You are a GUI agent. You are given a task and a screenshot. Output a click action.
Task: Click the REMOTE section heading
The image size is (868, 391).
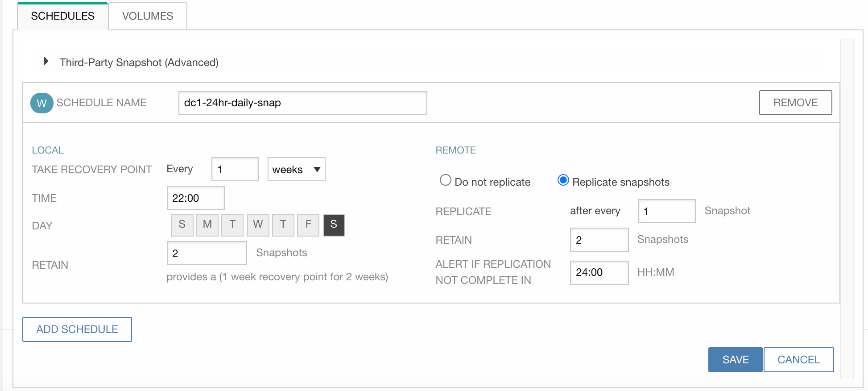click(455, 150)
